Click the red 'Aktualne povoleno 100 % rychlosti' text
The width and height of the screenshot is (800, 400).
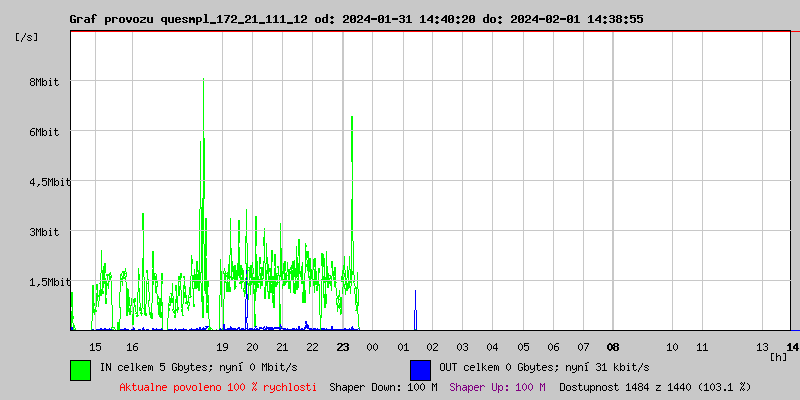[218, 387]
